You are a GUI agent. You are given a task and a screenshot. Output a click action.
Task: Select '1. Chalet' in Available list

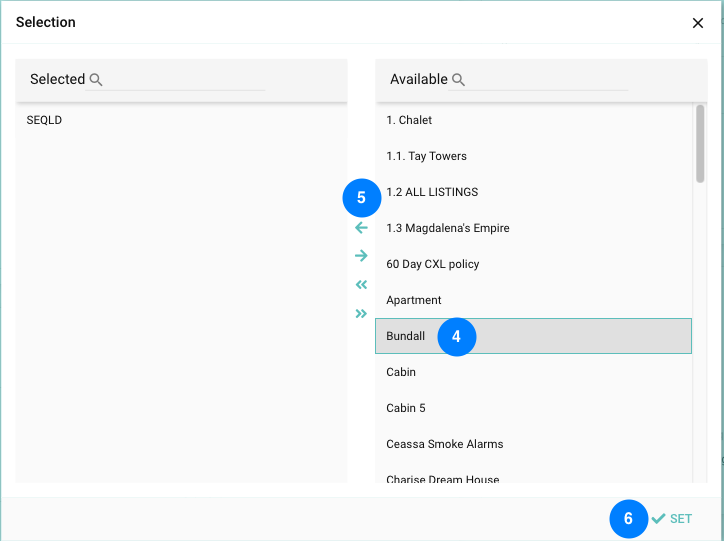[409, 120]
